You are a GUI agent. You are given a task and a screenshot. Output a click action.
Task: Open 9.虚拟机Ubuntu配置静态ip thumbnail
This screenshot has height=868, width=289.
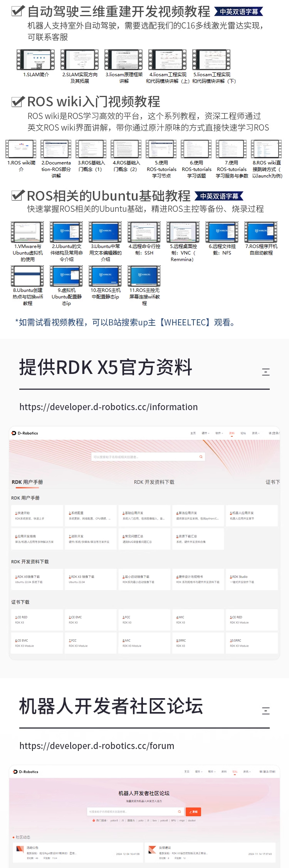coord(66,276)
